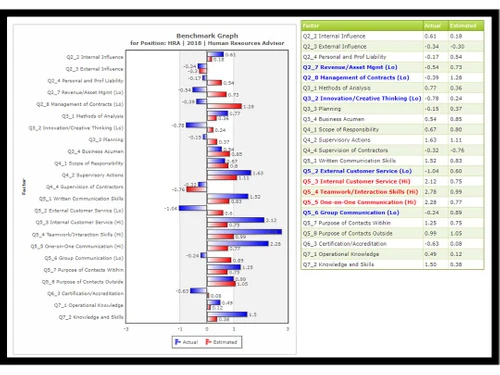This screenshot has height=375, width=500.
Task: Click red Estimated bar for Q2_8 Management of Contracts
Action: tap(224, 106)
